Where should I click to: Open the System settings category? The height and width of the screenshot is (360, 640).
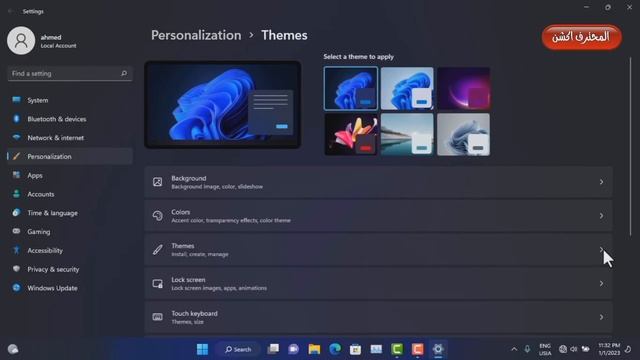click(x=69, y=100)
